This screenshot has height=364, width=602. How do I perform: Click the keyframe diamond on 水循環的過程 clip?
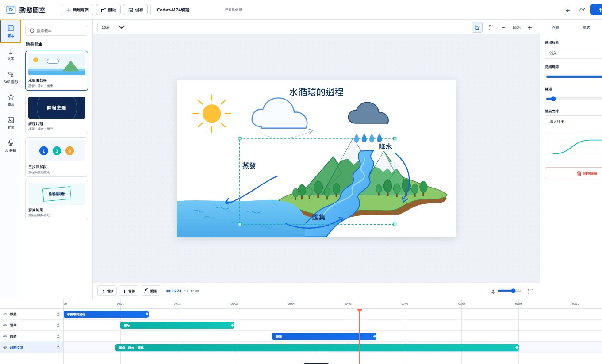click(x=146, y=314)
